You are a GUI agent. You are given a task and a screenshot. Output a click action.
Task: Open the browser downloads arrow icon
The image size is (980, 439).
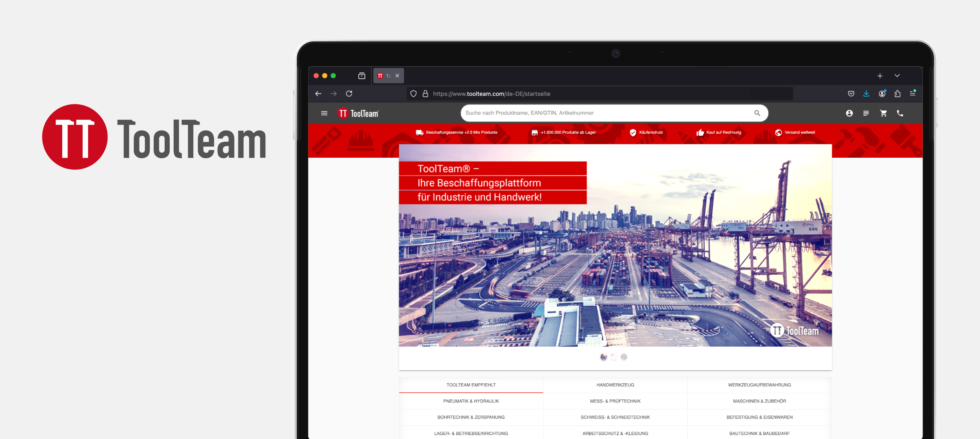tap(866, 94)
